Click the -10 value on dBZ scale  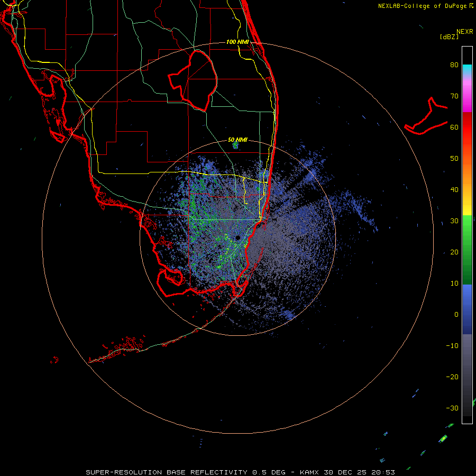[452, 346]
